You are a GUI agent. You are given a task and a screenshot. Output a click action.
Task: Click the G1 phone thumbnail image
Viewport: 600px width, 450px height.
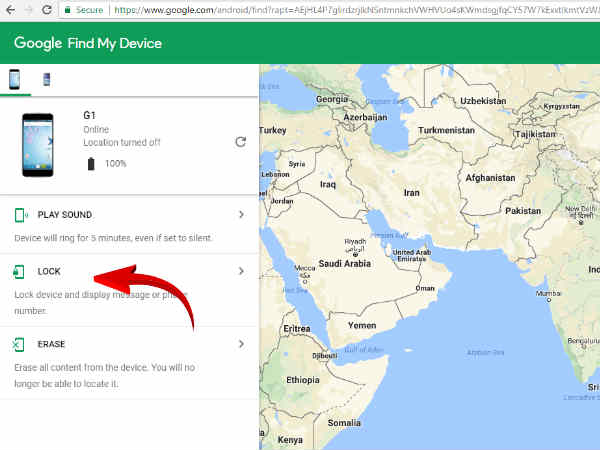(38, 145)
